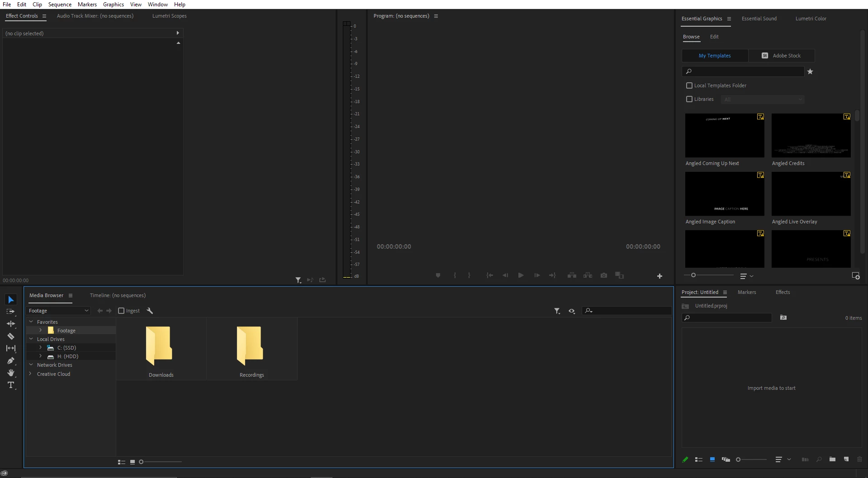
Task: Click the Add Marker button in Program monitor
Action: pos(438,275)
